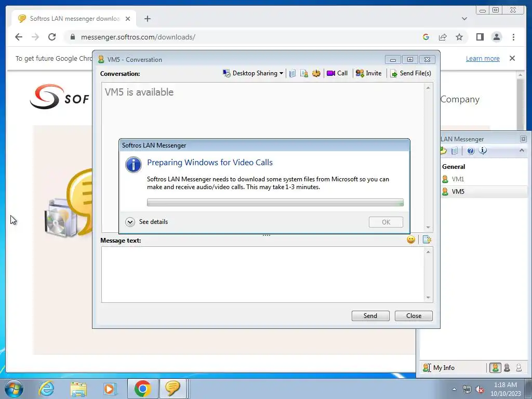Click the Softros logo on the webpage

(59, 97)
